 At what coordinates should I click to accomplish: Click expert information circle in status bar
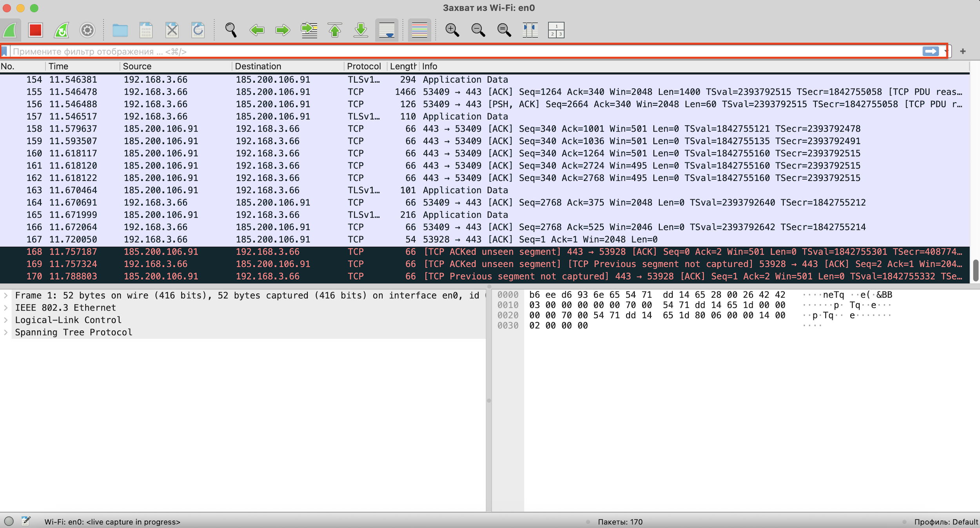coord(9,521)
